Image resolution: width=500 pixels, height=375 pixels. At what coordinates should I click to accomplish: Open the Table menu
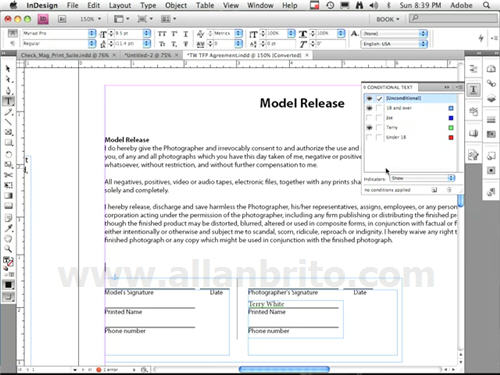click(205, 5)
